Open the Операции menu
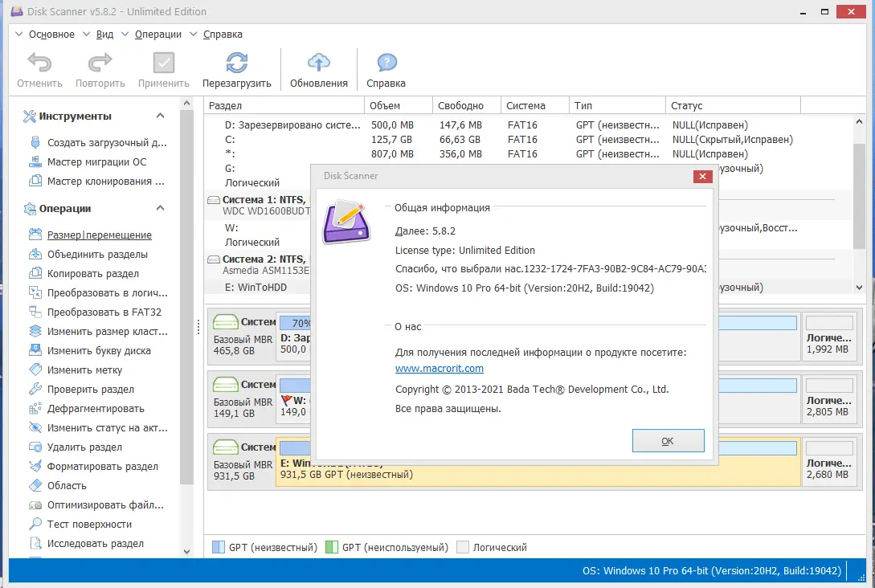 pos(158,34)
